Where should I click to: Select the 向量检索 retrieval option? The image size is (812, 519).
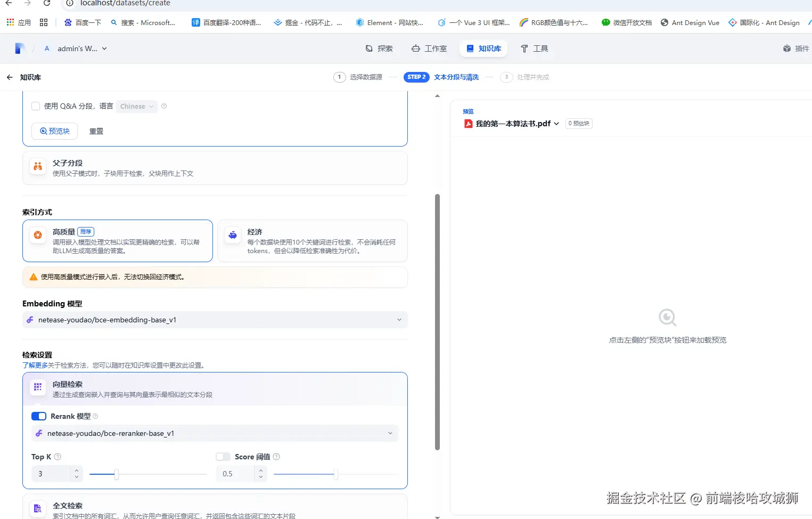[215, 388]
